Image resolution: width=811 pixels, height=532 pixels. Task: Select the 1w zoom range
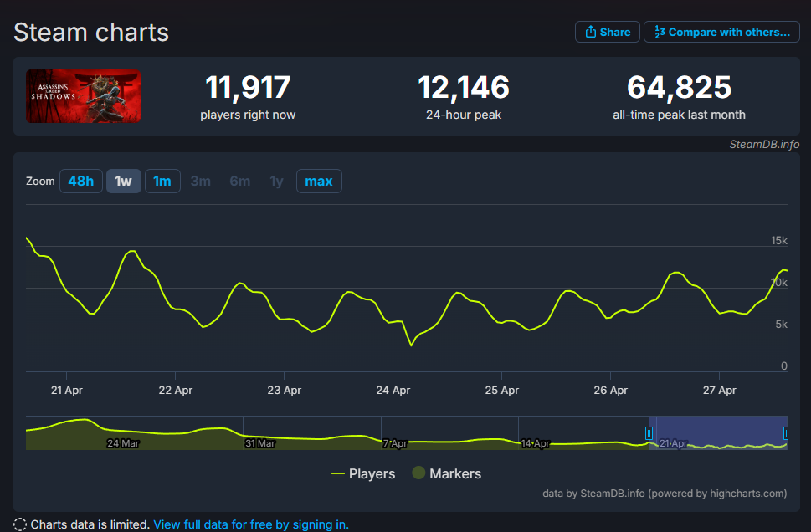click(124, 181)
